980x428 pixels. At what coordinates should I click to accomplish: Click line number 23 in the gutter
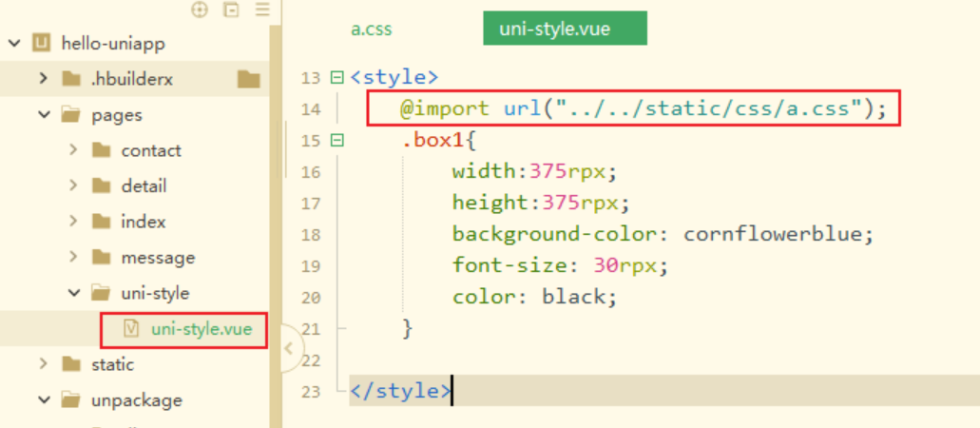click(310, 392)
